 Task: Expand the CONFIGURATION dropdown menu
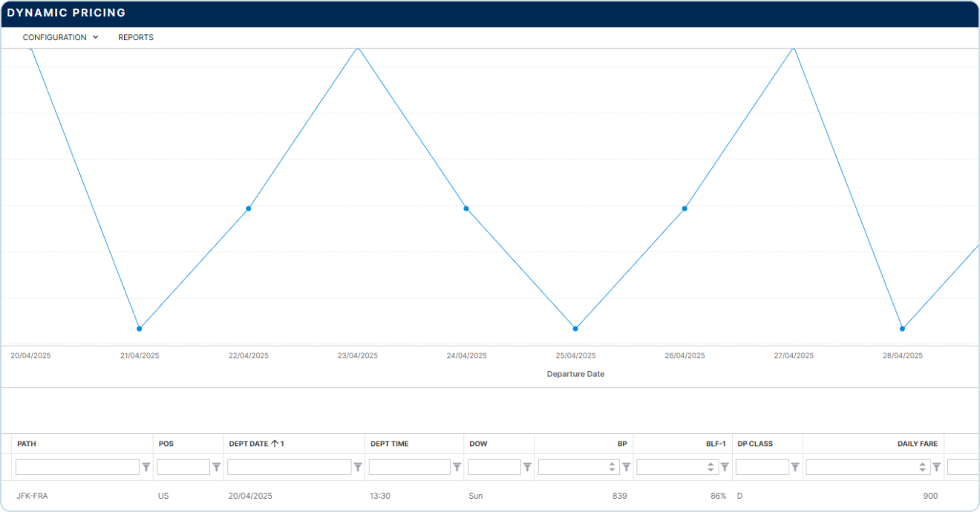pyautogui.click(x=60, y=37)
